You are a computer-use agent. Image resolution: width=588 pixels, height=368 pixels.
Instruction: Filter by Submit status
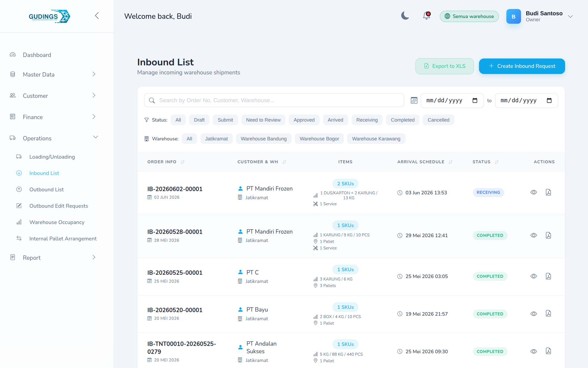[x=225, y=120]
